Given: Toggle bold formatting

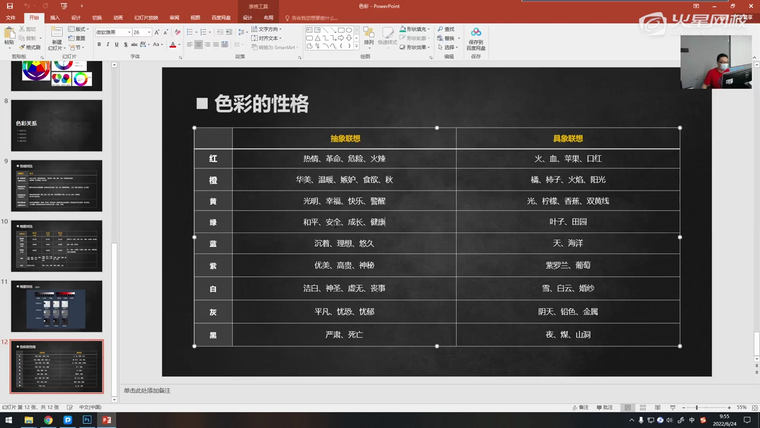Looking at the screenshot, I should (x=99, y=45).
